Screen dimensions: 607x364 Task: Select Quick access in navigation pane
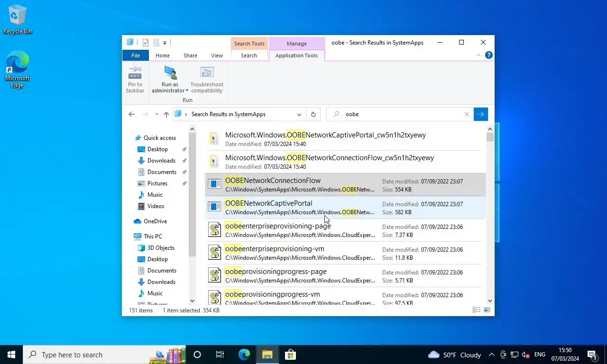point(159,138)
